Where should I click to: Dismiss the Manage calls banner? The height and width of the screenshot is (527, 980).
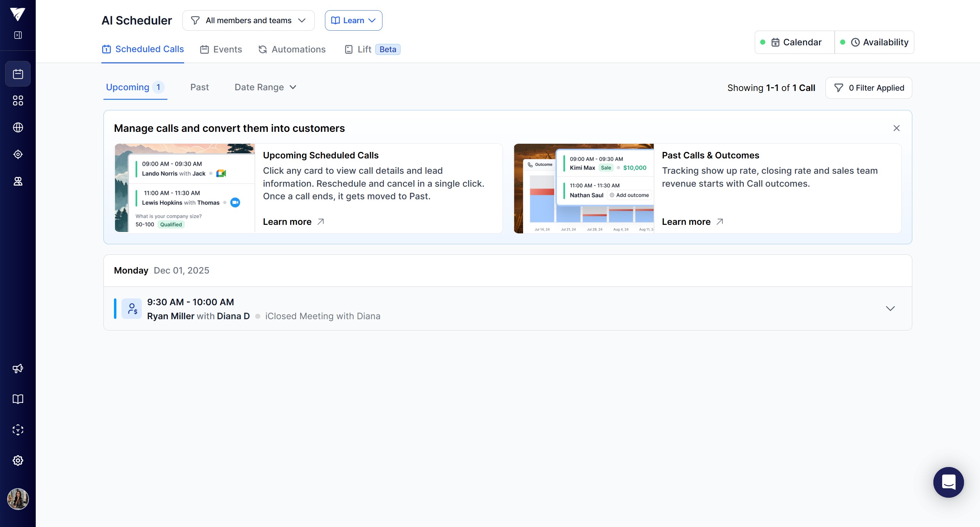pyautogui.click(x=896, y=128)
